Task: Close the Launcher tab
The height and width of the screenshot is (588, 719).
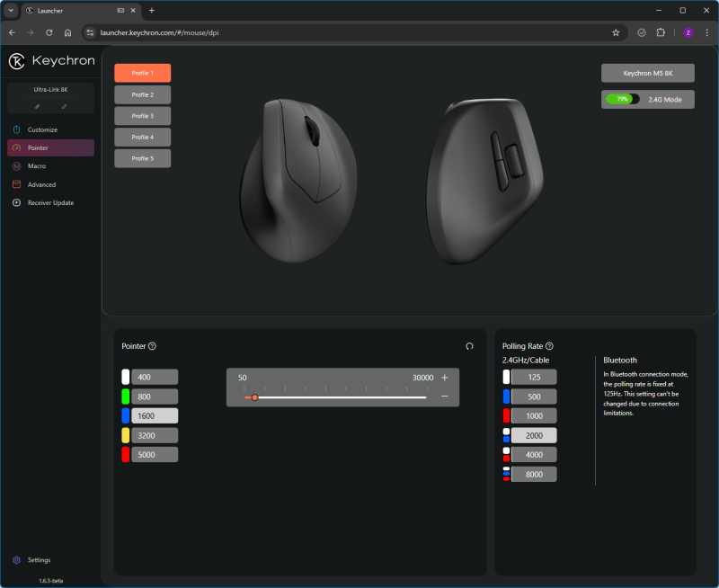Action: coord(133,11)
